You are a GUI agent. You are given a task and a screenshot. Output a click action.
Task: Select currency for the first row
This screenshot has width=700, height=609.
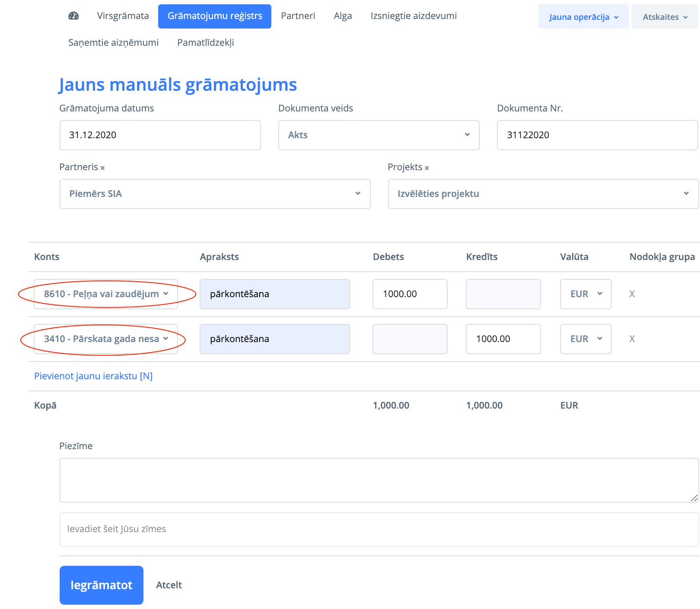pos(585,294)
